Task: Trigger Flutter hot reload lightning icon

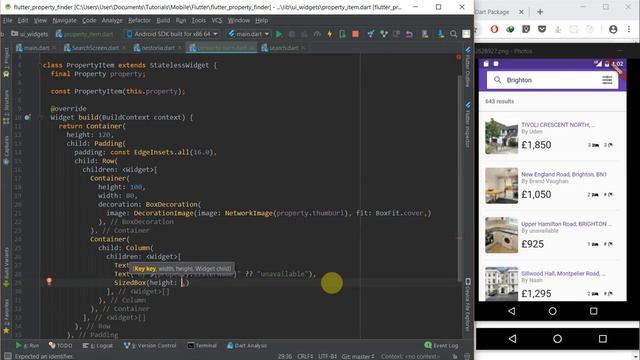Action: [330, 34]
